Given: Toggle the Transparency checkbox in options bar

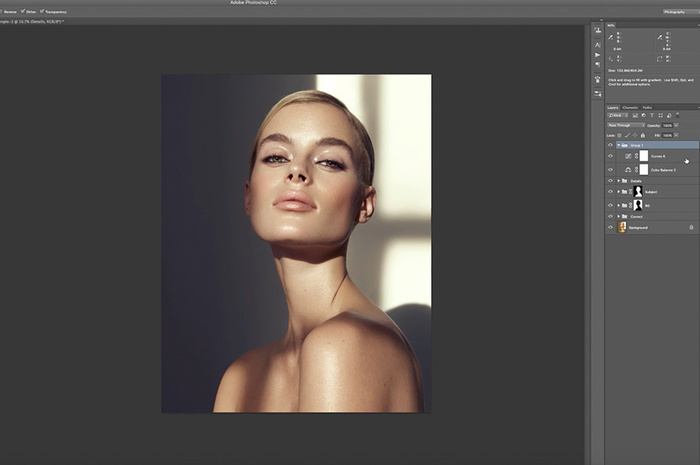Looking at the screenshot, I should click(x=42, y=11).
